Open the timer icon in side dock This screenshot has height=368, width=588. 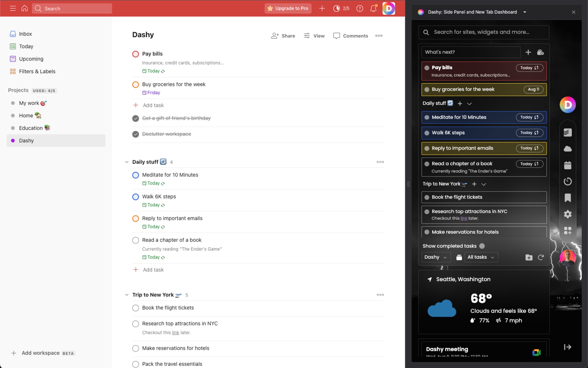tap(568, 181)
